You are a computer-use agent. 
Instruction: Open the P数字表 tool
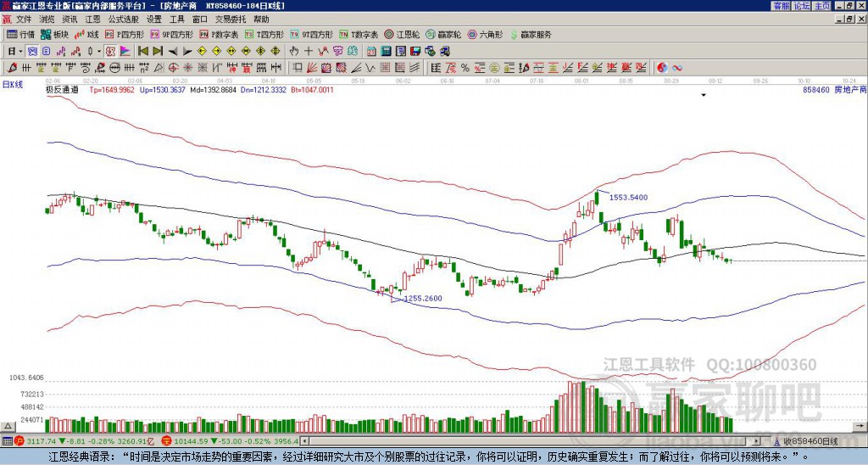(219, 34)
